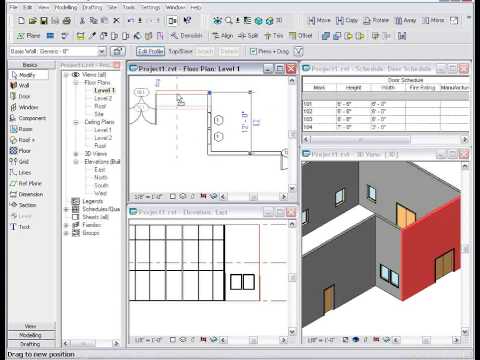Choose the Component tool in the design bar
480x360 pixels.
coord(28,118)
